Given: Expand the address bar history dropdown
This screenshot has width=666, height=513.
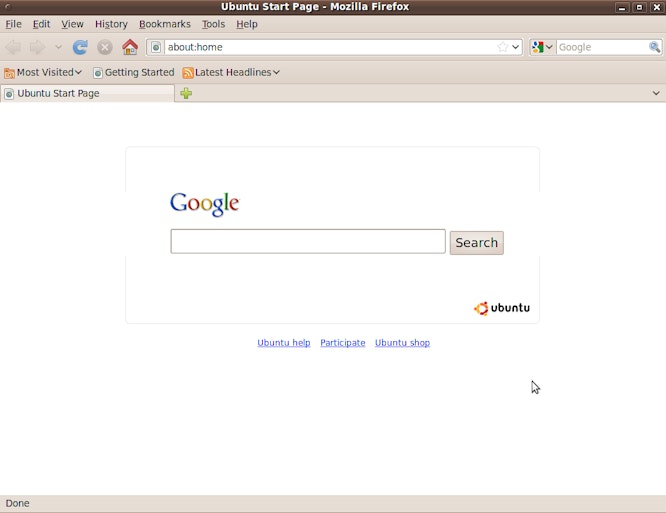Looking at the screenshot, I should 516,47.
